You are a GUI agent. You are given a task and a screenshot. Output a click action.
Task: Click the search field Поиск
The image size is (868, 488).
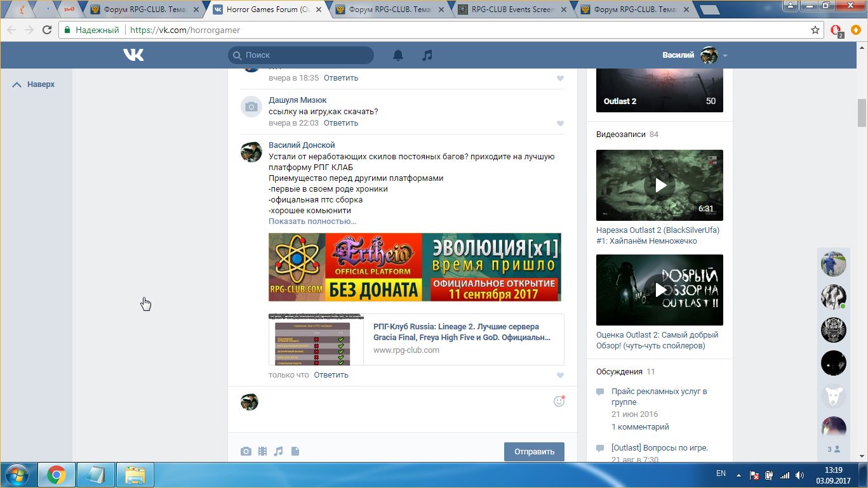tap(301, 55)
